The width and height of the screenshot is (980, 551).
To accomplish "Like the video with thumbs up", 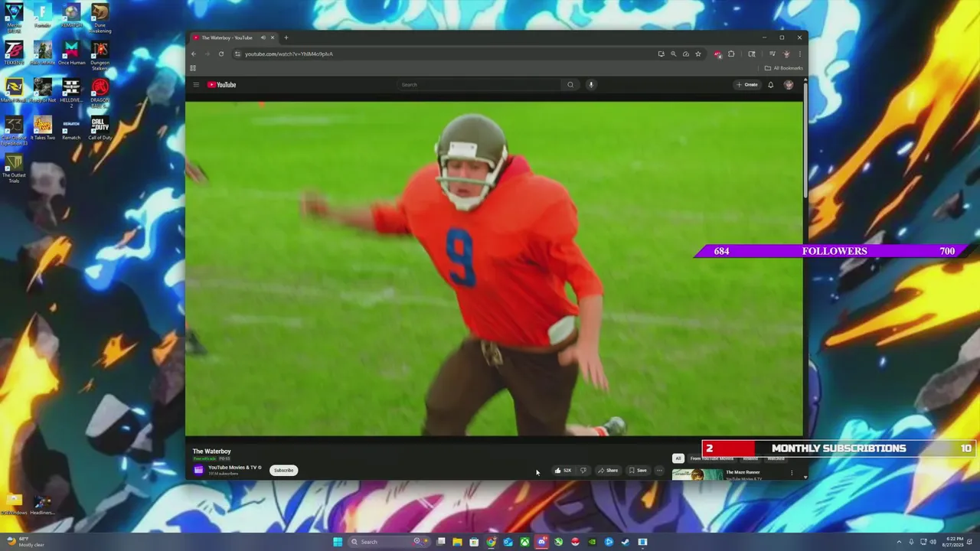I will (x=562, y=471).
